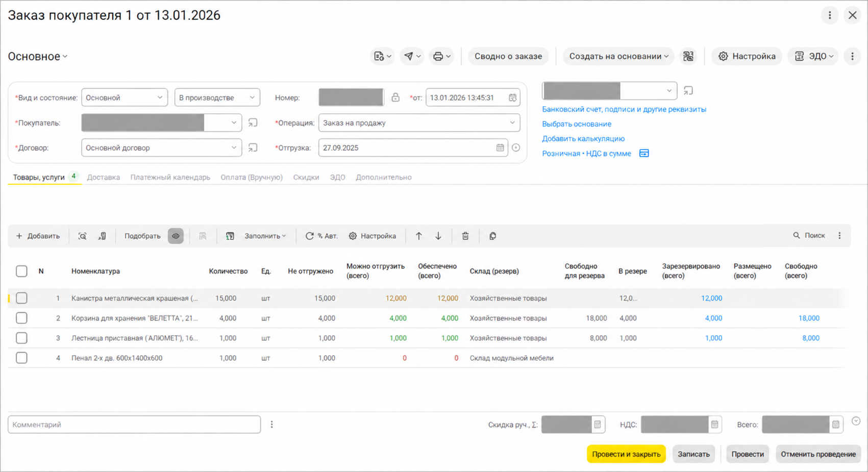Open calculator for the Всего field
Viewport: 868px width, 472px height.
pos(835,425)
